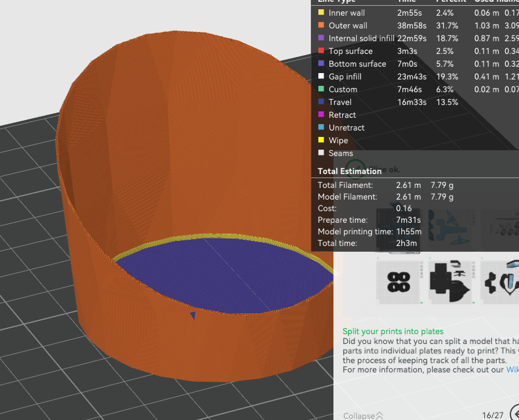Click the yellow Wipe color swatch

pyautogui.click(x=321, y=140)
